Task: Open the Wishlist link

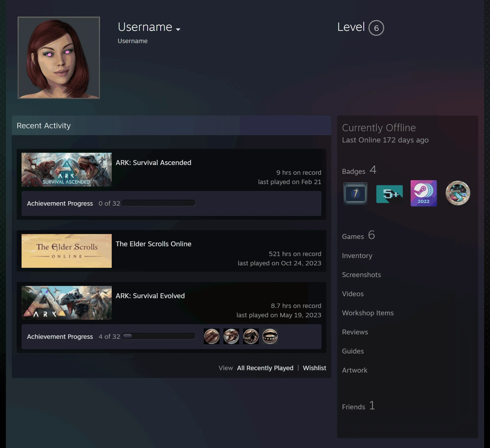Action: [x=314, y=368]
